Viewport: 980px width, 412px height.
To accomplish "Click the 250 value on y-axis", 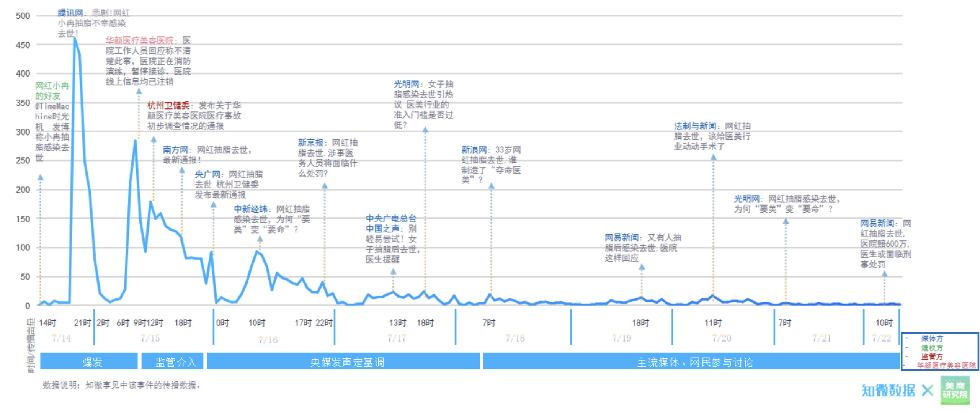I will point(23,160).
